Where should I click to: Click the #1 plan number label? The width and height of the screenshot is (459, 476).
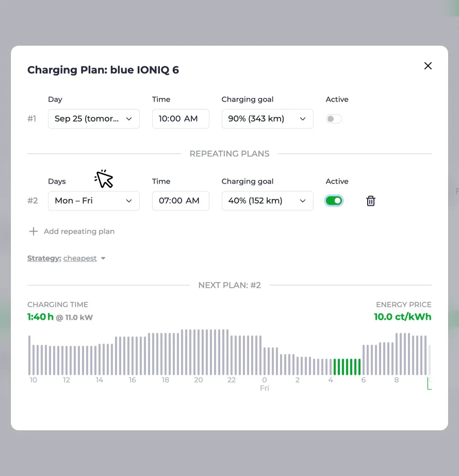point(31,119)
